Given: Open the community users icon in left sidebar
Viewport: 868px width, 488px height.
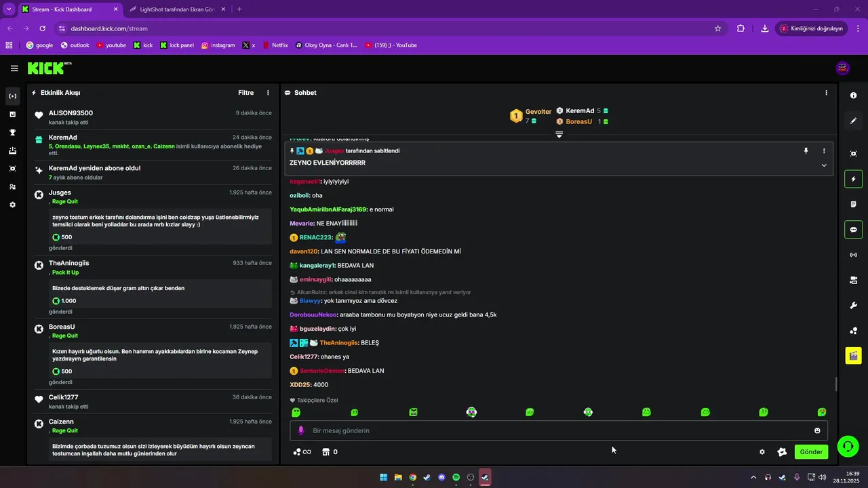Looking at the screenshot, I should (12, 186).
